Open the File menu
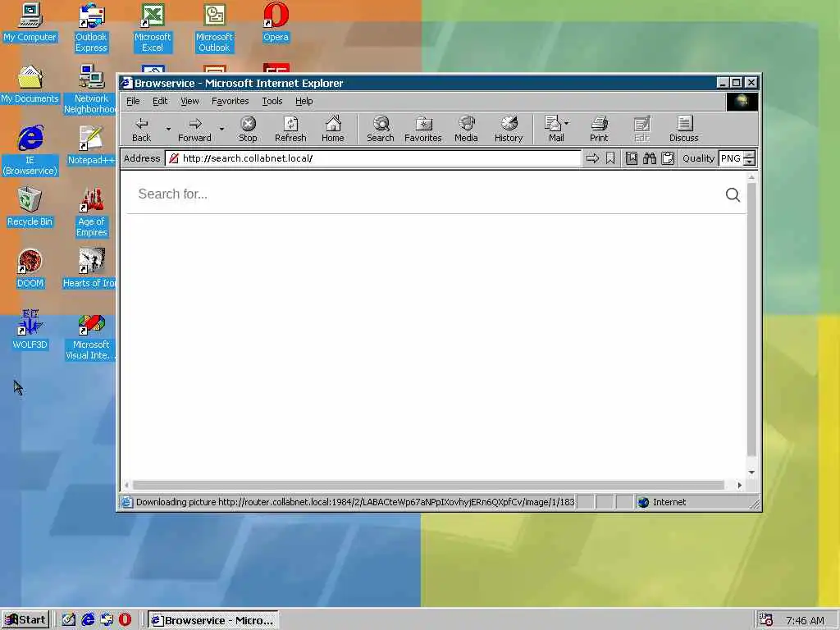Screen dimensions: 840x630 133,101
